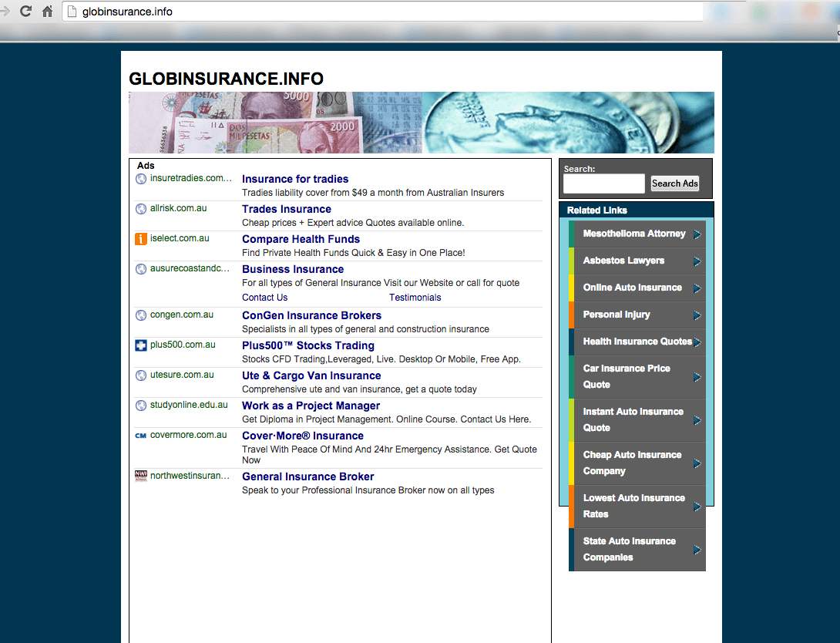The image size is (840, 643).
Task: Click the CM icon beside covermore.com.au
Action: [140, 435]
